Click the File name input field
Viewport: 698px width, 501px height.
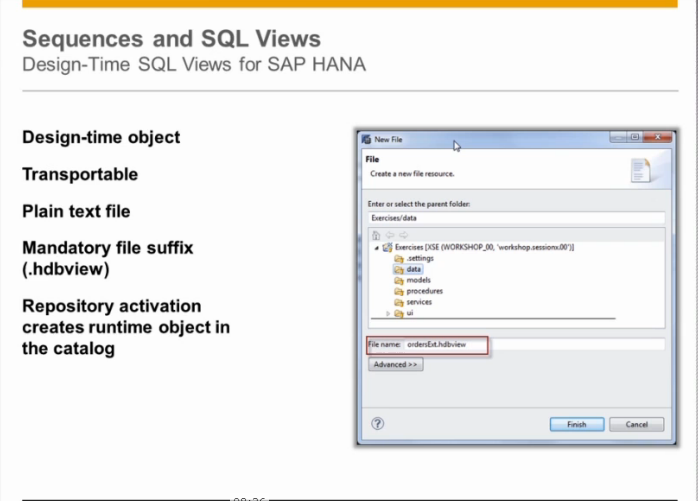(x=534, y=344)
